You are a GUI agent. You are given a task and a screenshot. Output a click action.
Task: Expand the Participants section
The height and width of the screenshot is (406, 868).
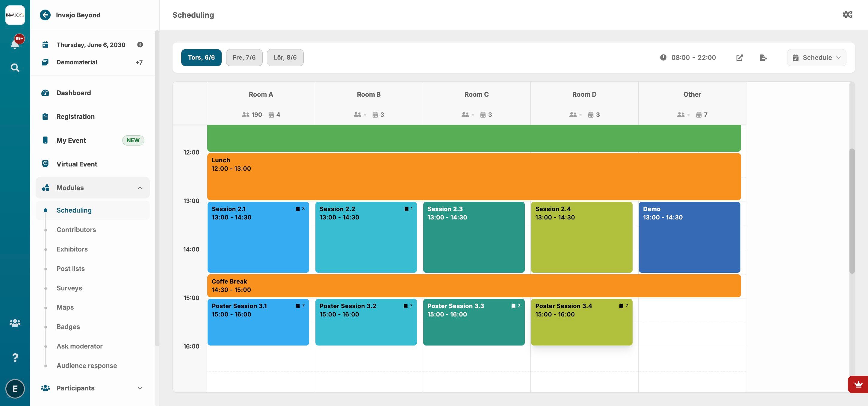coord(140,388)
